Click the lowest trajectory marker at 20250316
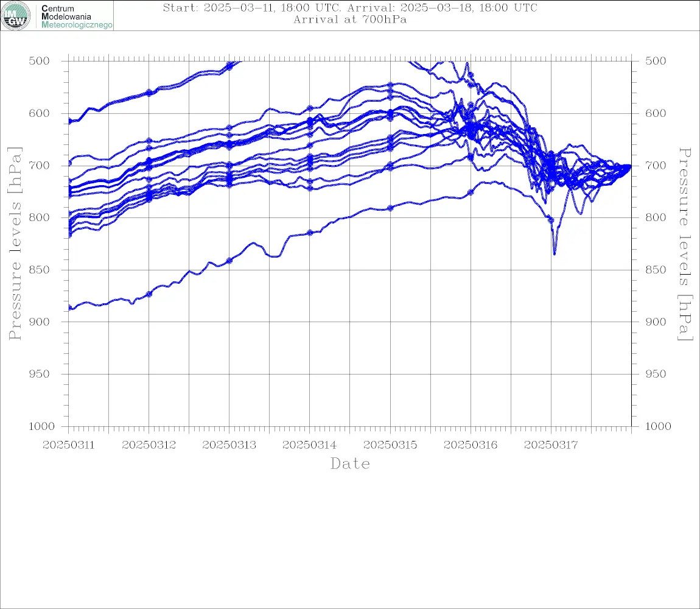Viewport: 700px width, 609px height. tap(471, 192)
